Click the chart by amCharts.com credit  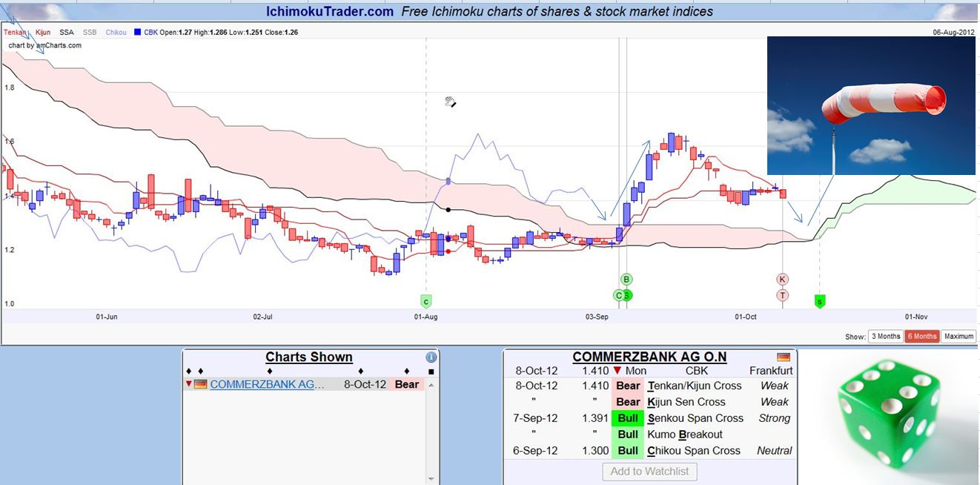click(45, 45)
